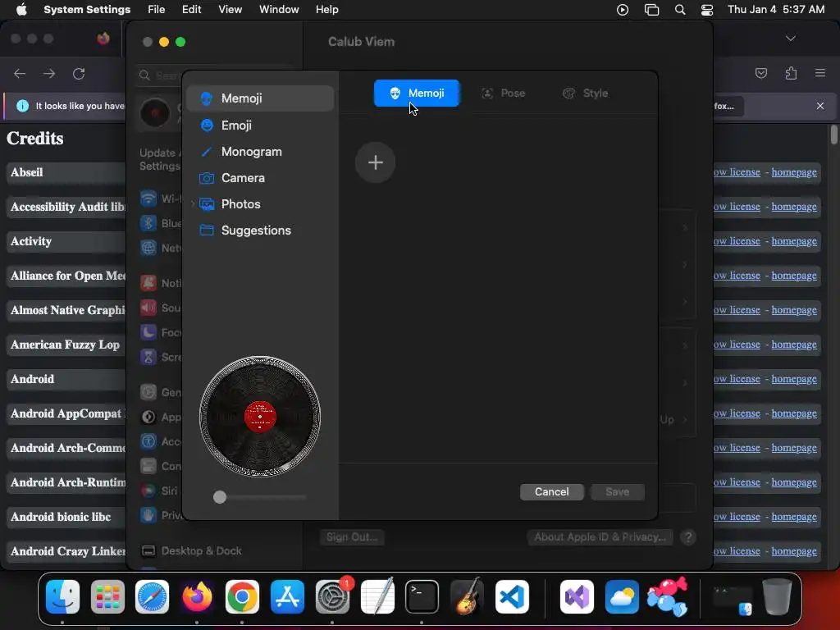Switch to the Style tab

coord(585,94)
